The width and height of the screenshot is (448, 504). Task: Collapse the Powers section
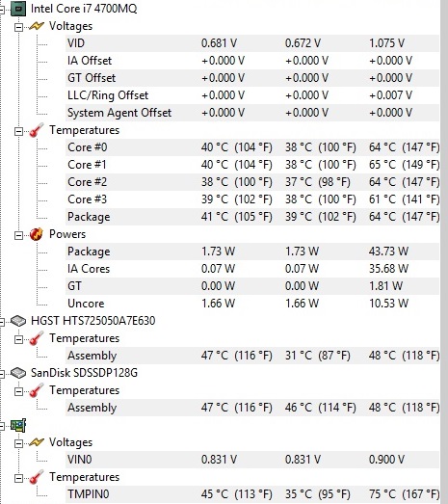coord(19,235)
